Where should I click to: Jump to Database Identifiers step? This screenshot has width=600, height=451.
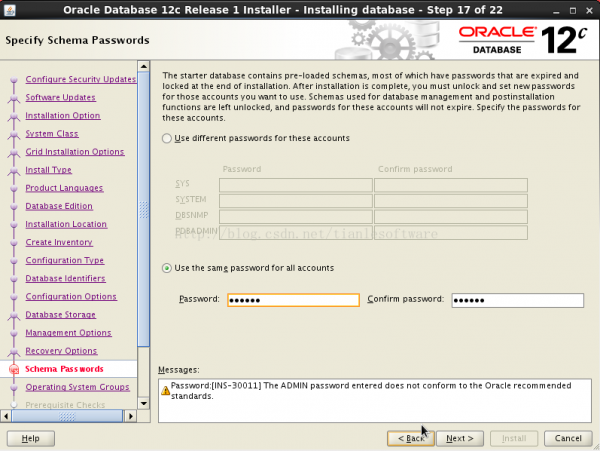65,278
